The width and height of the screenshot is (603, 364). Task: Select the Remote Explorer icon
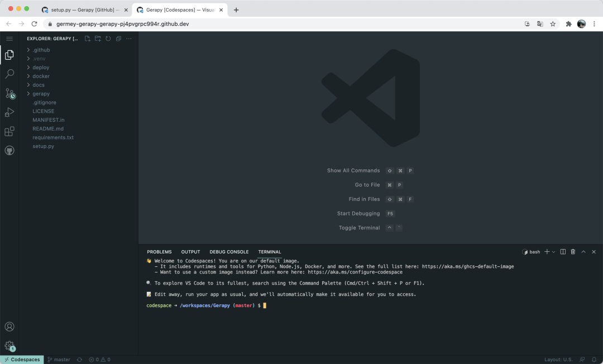coord(9,150)
